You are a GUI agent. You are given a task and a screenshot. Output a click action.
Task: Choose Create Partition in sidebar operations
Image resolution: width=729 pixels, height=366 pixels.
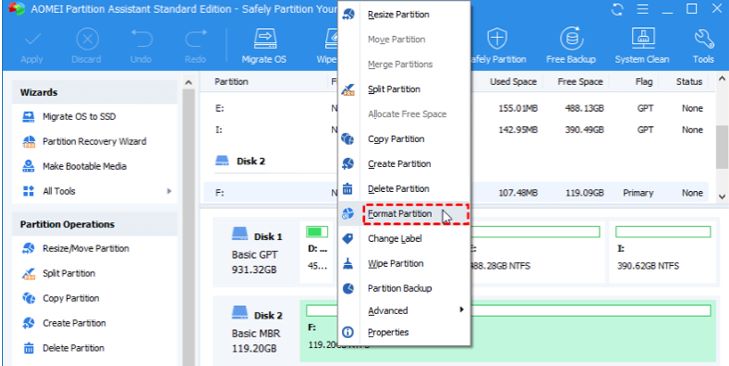click(64, 323)
